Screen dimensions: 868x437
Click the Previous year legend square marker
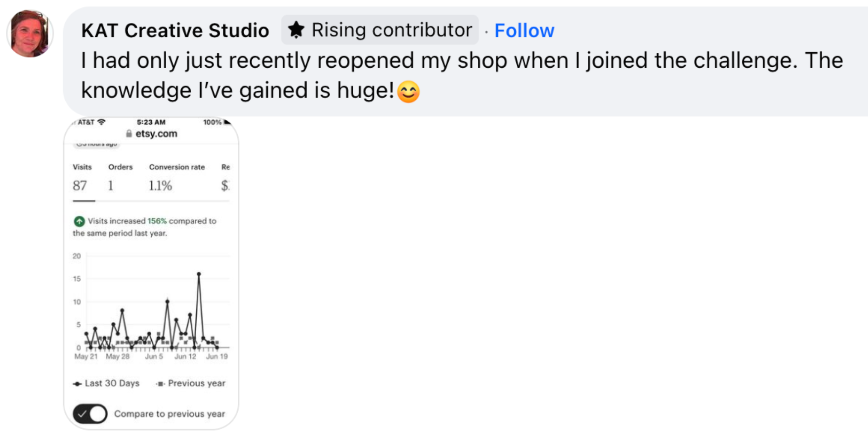point(161,383)
